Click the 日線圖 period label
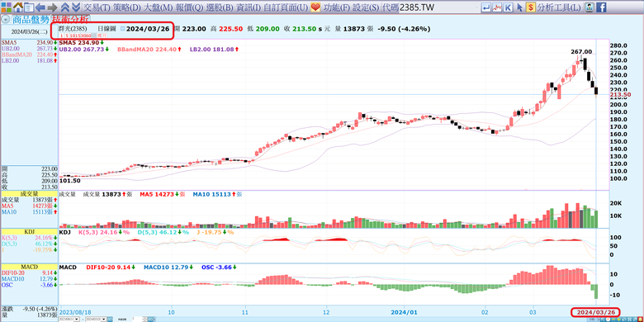The height and width of the screenshot is (322, 644). 106,29
